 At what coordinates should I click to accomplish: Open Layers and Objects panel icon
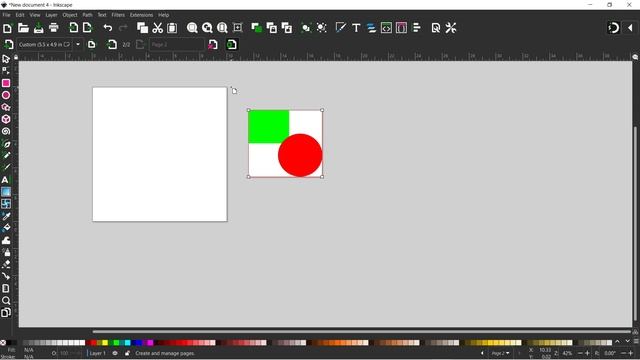pyautogui.click(x=371, y=28)
